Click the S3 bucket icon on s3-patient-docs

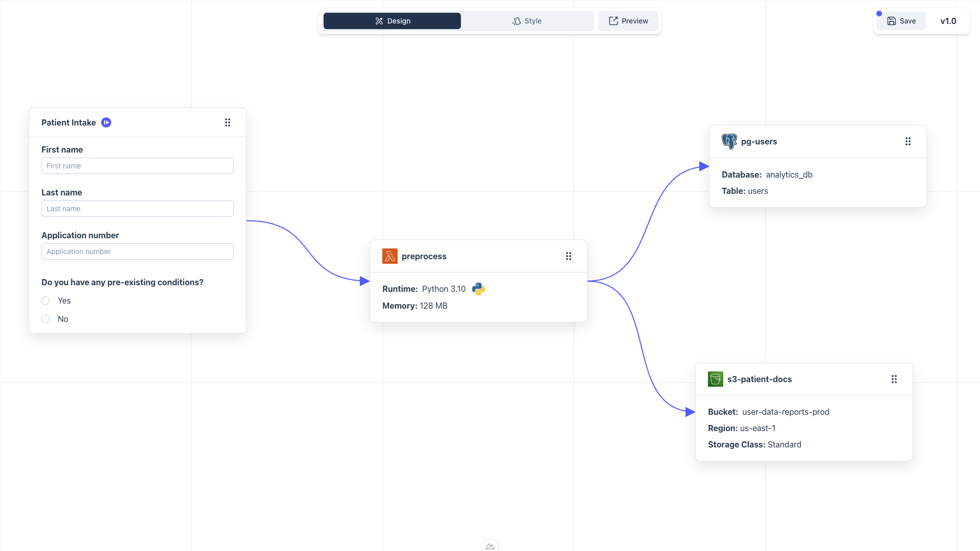715,379
